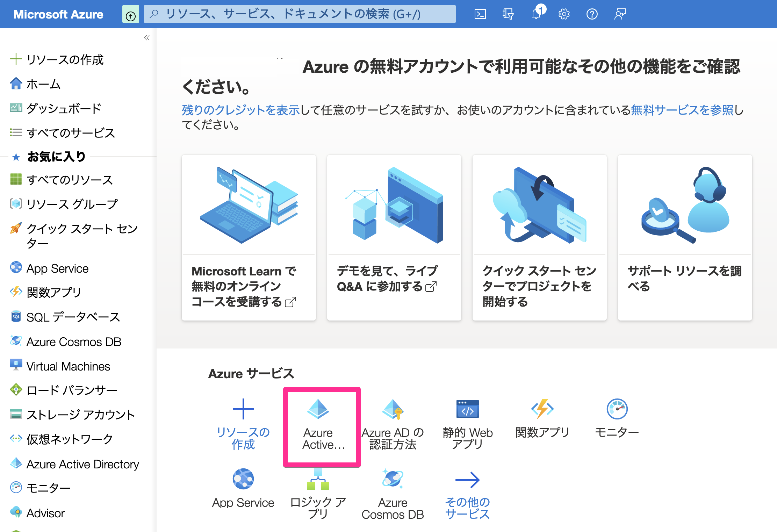Open Azure Cosmos DB tile in Azure サービス
The height and width of the screenshot is (532, 777).
point(393,494)
